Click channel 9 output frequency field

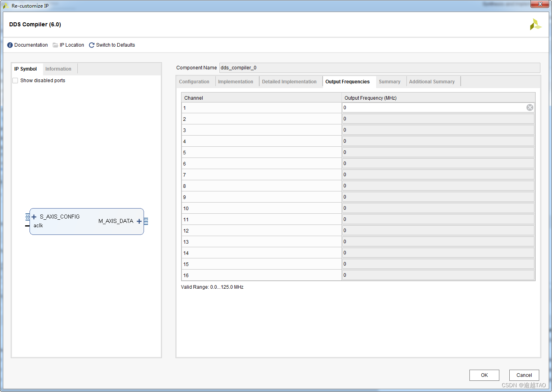(x=438, y=197)
